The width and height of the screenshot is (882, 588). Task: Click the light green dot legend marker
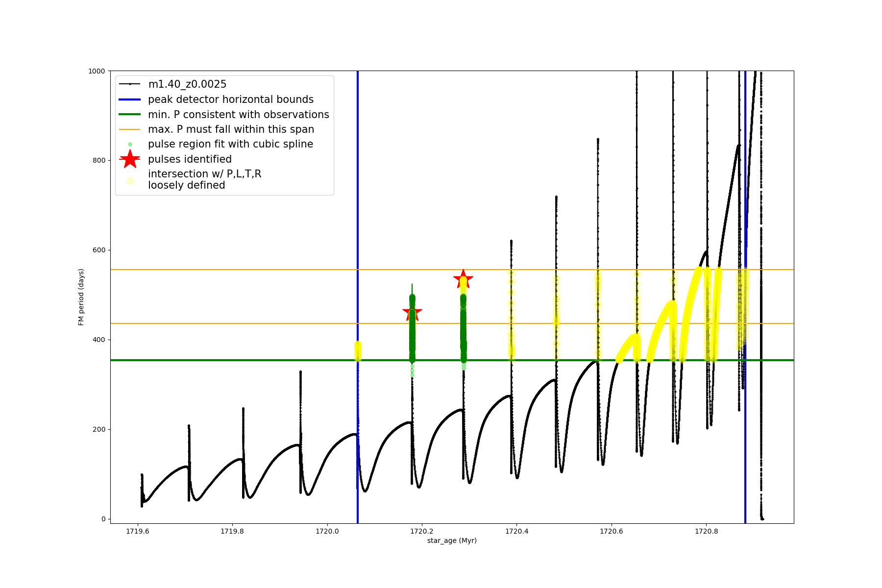pyautogui.click(x=130, y=144)
